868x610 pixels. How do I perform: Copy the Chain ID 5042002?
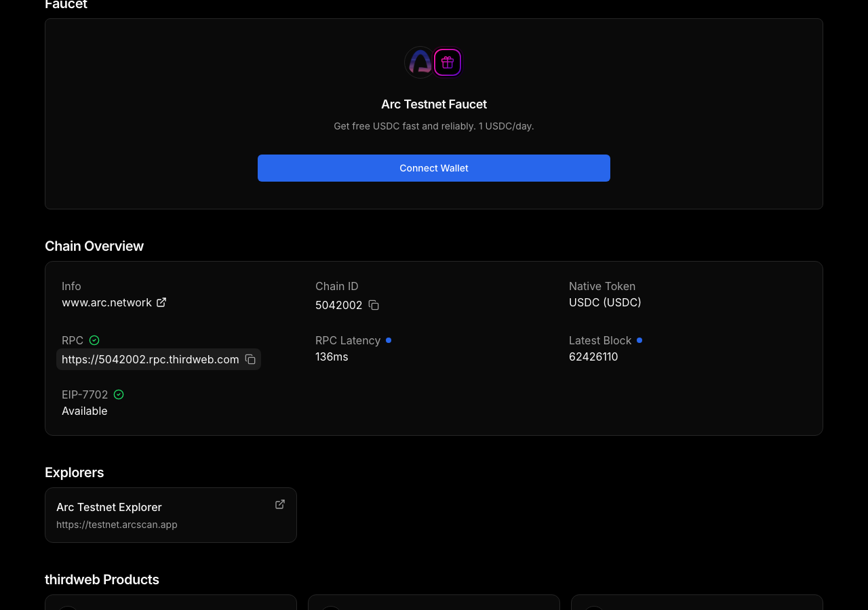(x=374, y=305)
